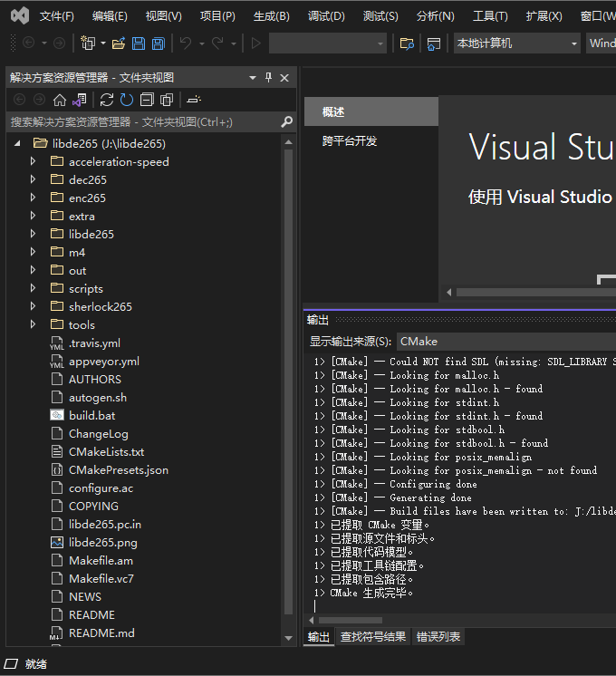Refresh the Solution Explorer folder view

click(x=127, y=100)
